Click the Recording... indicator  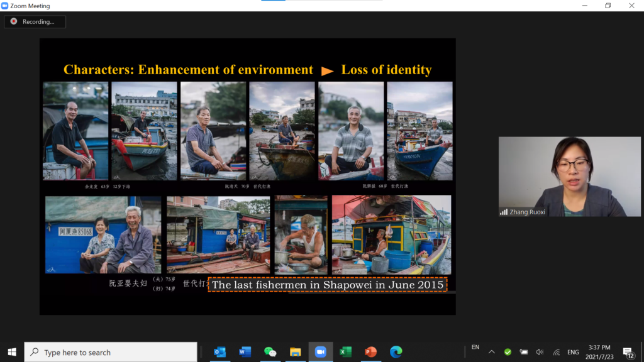[x=35, y=21]
